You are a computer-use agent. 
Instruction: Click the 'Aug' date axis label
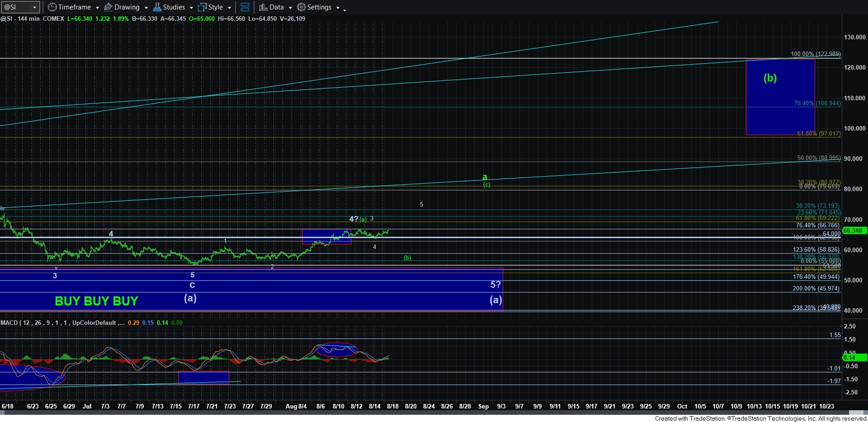pyautogui.click(x=291, y=406)
